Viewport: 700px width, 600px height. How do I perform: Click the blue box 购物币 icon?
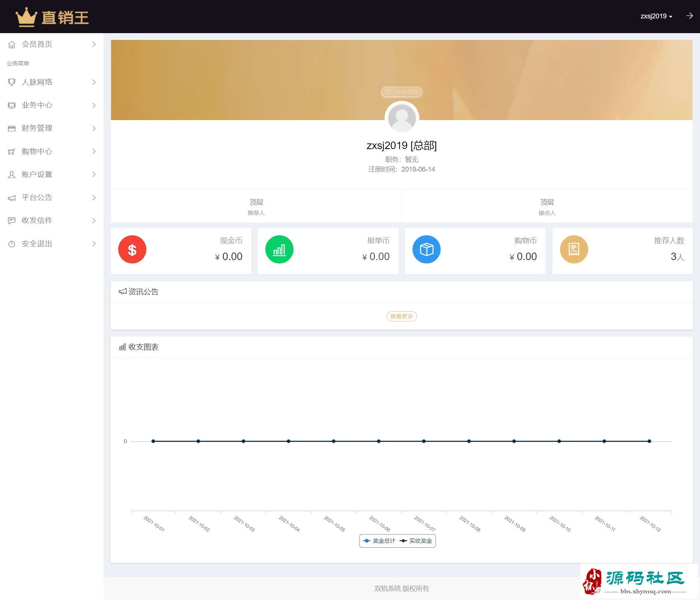coord(426,250)
